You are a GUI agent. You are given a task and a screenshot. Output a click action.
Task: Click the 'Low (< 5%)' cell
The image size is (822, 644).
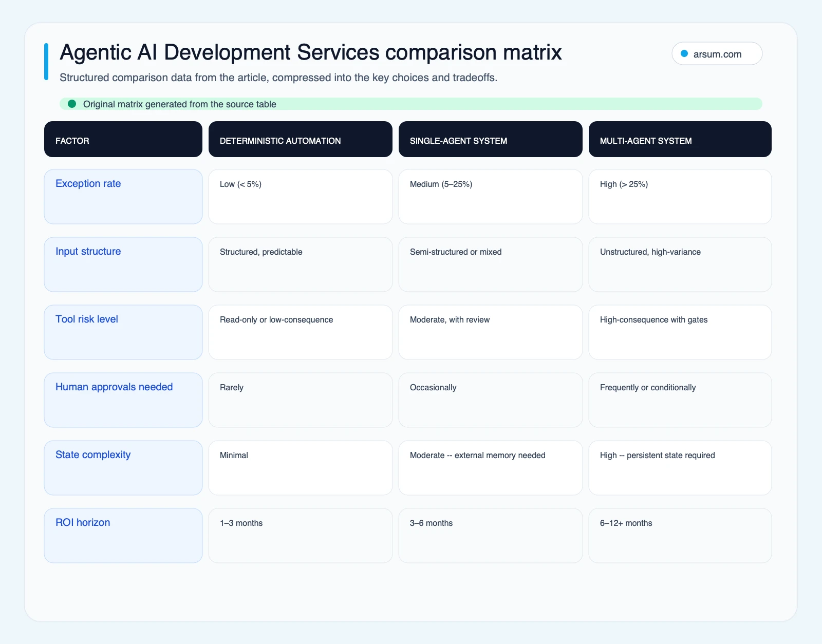pyautogui.click(x=301, y=197)
